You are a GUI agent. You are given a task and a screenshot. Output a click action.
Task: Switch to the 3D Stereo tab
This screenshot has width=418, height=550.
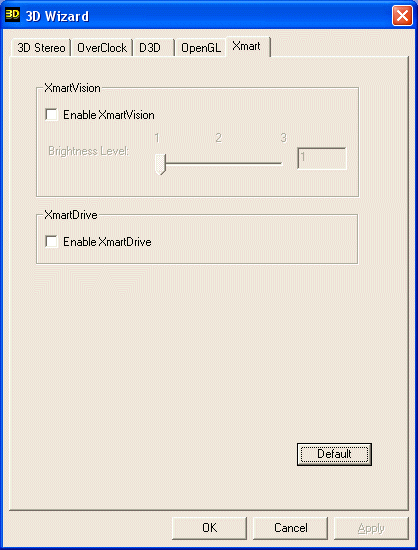(41, 48)
